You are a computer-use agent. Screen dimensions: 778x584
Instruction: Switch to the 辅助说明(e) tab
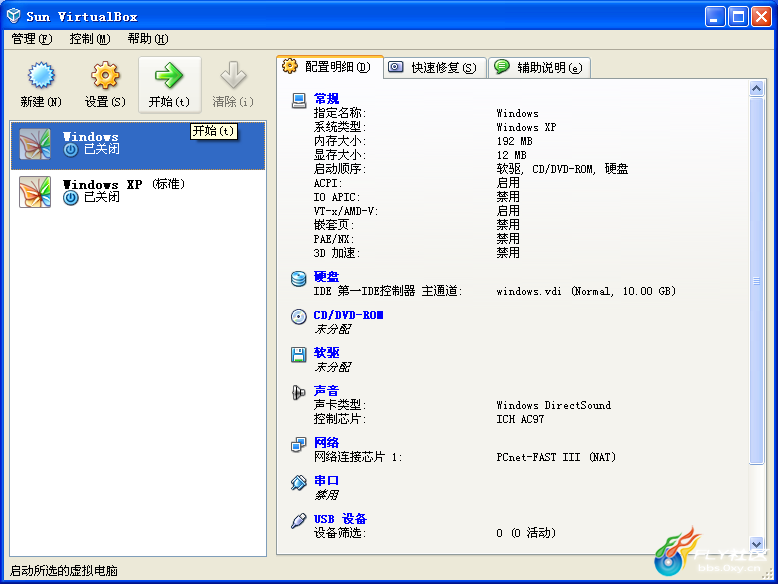[x=540, y=67]
